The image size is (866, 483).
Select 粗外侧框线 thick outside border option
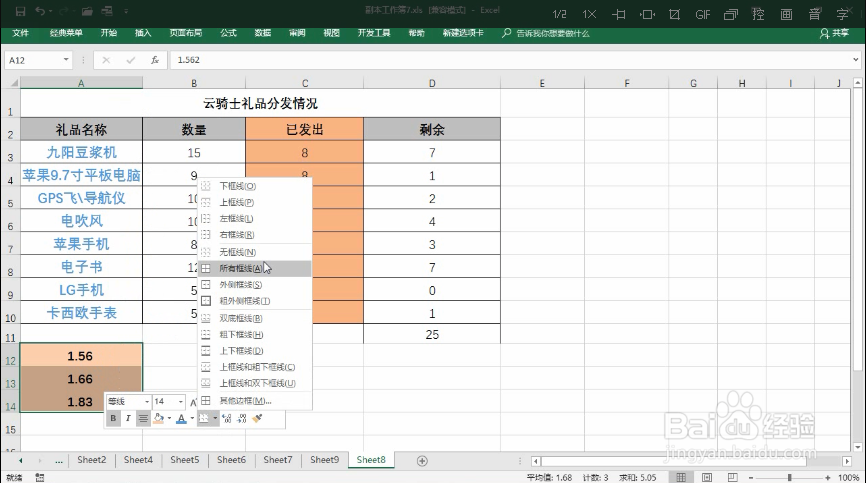[255, 301]
